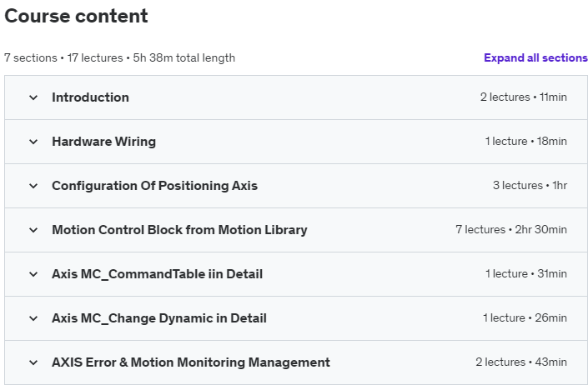The width and height of the screenshot is (588, 385).
Task: Click chevron beside Configuration Of Positioning Axis
Action: click(x=33, y=186)
